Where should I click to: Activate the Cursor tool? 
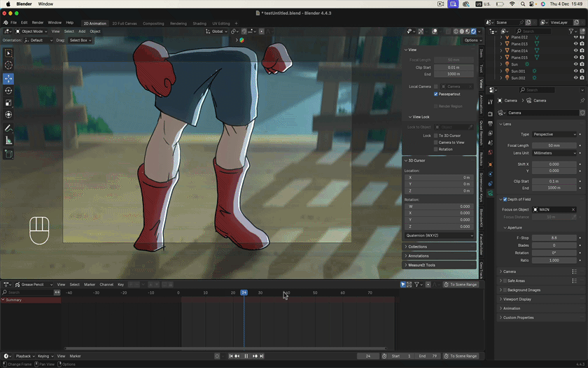tap(8, 65)
